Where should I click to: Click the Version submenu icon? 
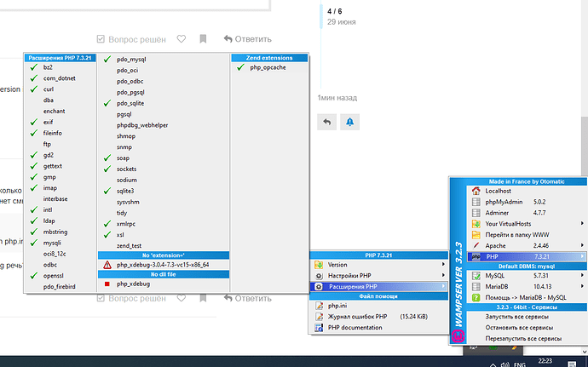pos(319,265)
